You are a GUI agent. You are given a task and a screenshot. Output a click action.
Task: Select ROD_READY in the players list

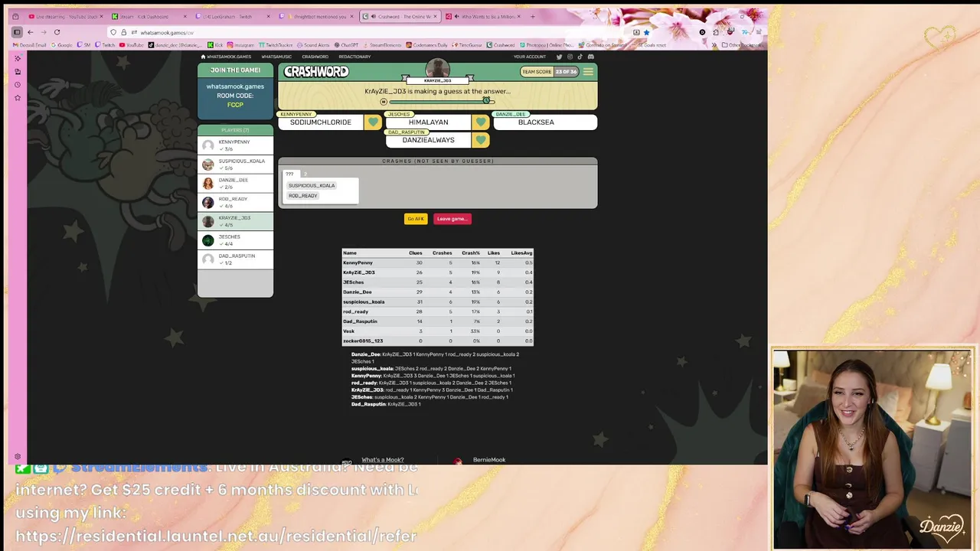235,202
